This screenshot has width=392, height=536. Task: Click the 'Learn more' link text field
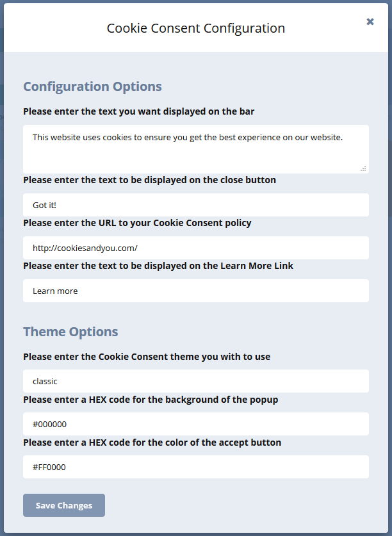coord(195,291)
